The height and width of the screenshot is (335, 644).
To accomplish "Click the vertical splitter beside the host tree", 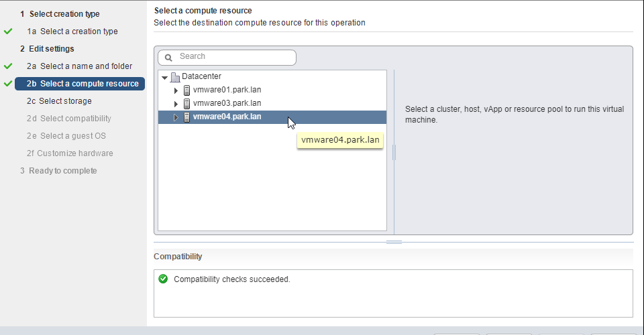I will (394, 152).
